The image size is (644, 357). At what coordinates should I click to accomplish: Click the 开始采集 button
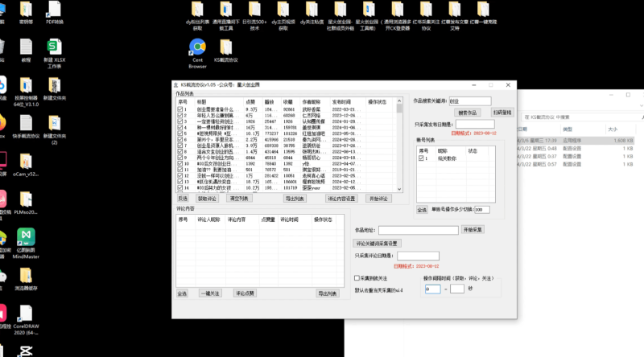point(473,230)
